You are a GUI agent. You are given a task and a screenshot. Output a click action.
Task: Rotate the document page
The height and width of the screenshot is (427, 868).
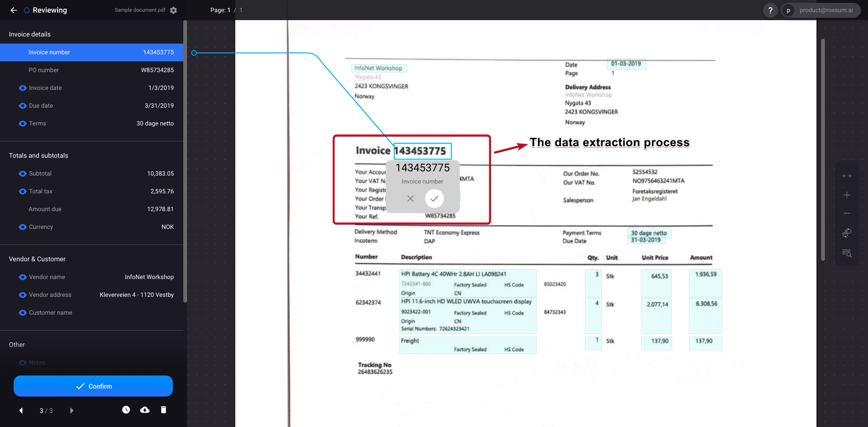(847, 233)
